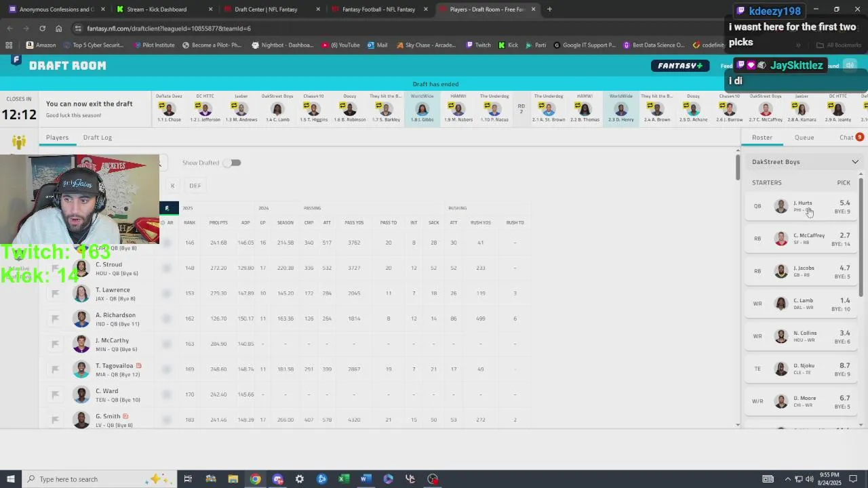
Task: Open the Chrome apps grid in bookmarks bar
Action: (9, 45)
